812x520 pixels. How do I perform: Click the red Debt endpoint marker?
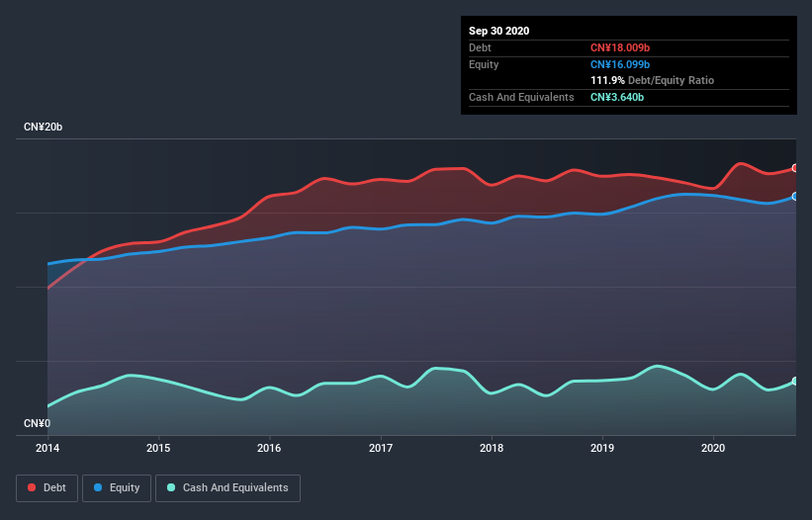pyautogui.click(x=795, y=168)
